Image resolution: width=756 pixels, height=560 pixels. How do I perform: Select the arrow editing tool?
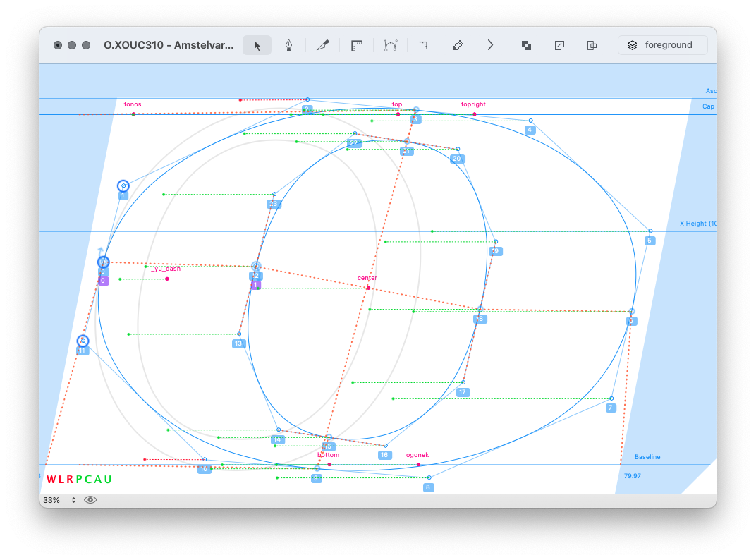click(257, 45)
